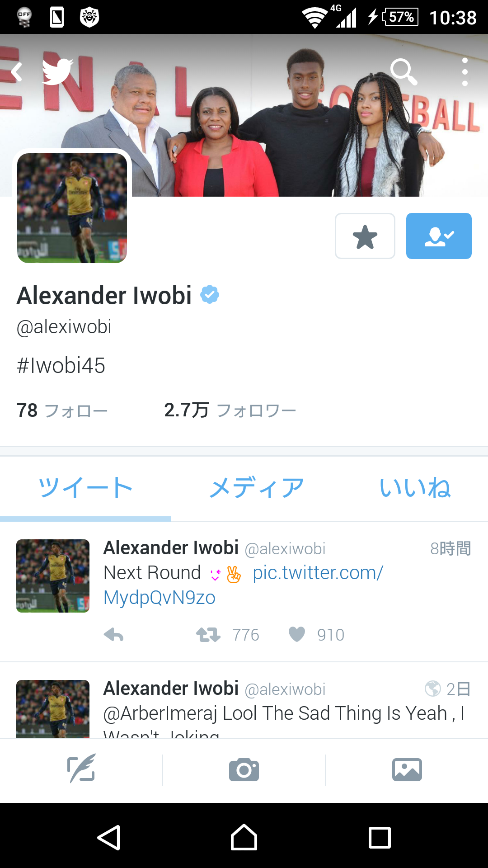
Task: Tap the back arrow in the header
Action: [x=17, y=72]
